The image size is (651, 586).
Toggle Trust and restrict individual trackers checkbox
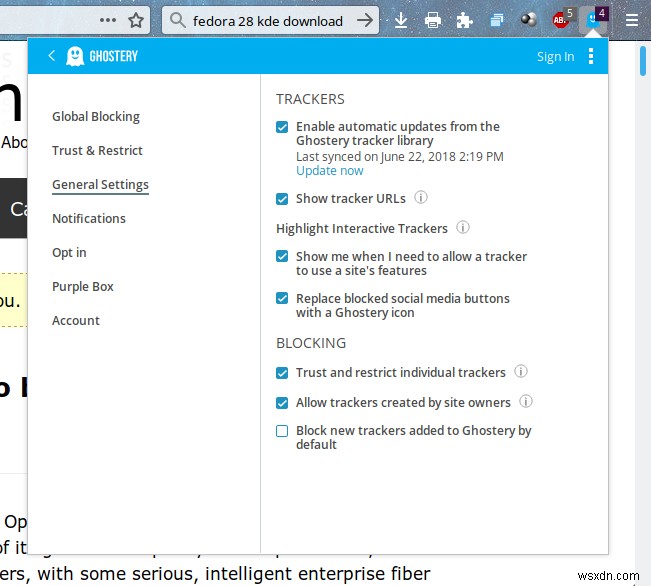(282, 373)
